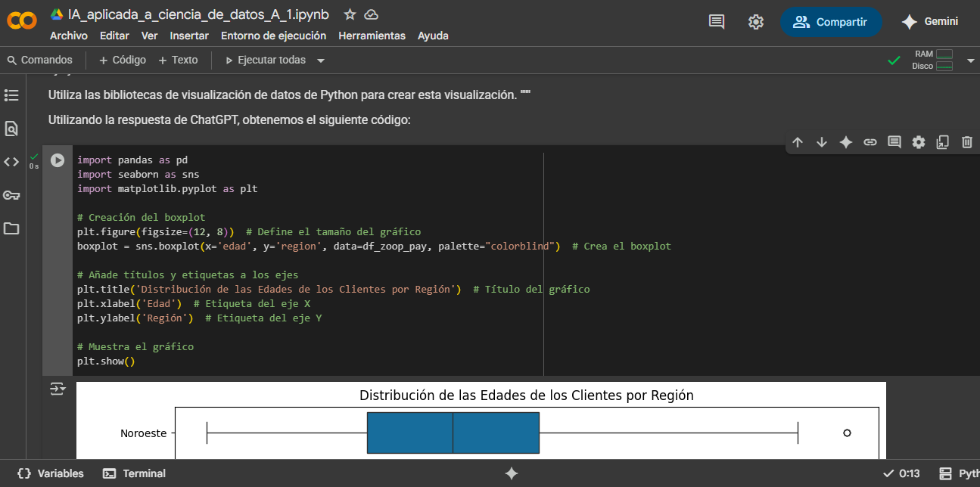Mirror cell in tab icon
The image size is (980, 487).
click(x=943, y=142)
